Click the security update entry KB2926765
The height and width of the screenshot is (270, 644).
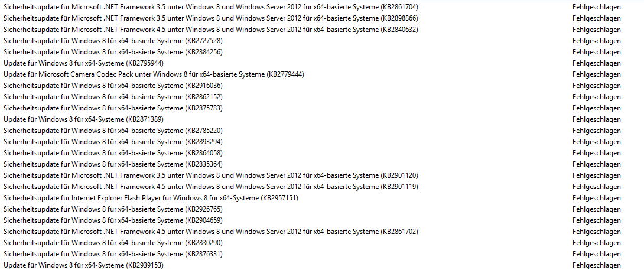113,209
